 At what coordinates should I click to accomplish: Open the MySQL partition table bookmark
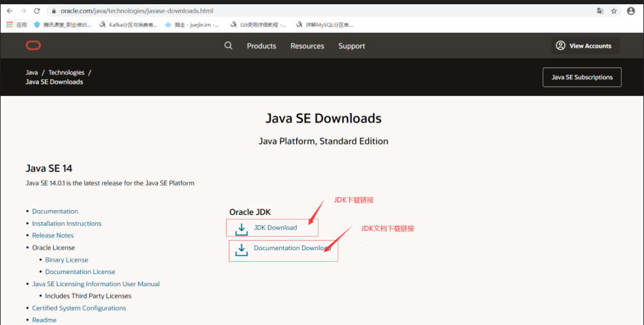pos(325,25)
